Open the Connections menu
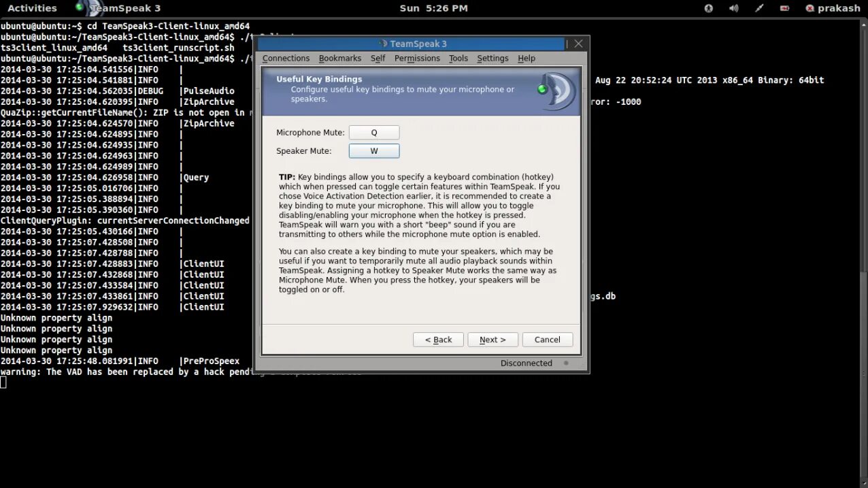The image size is (868, 488). pyautogui.click(x=286, y=59)
